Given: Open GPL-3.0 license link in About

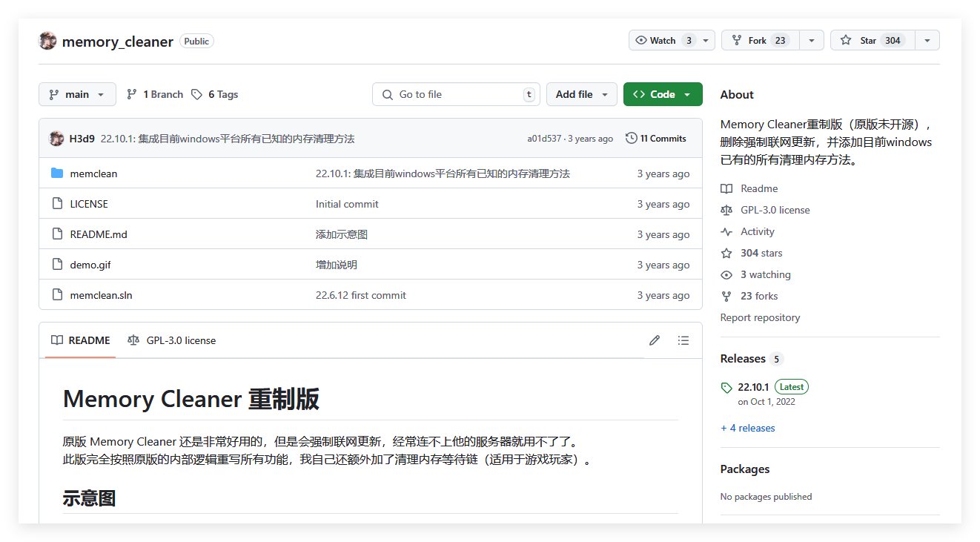Looking at the screenshot, I should click(x=766, y=210).
